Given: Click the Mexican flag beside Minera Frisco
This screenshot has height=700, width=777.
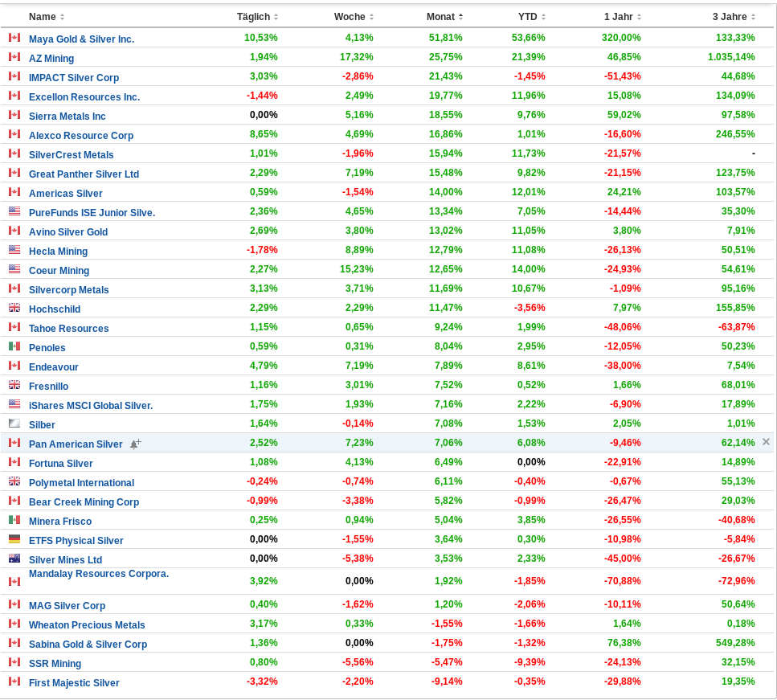Looking at the screenshot, I should tap(14, 519).
